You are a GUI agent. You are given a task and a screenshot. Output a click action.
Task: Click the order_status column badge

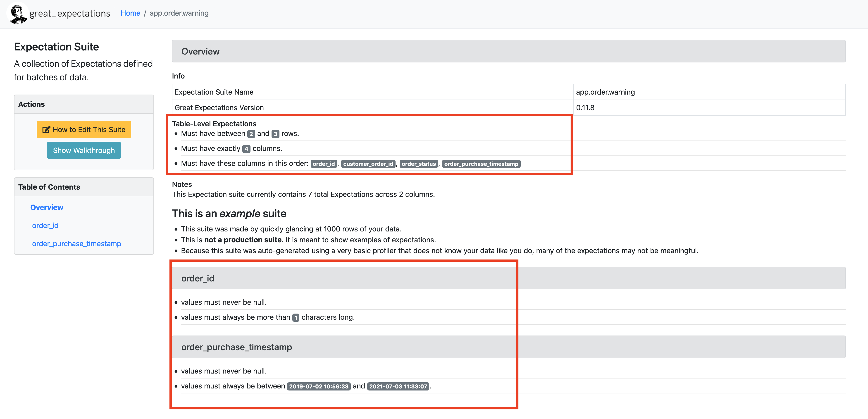[419, 164]
